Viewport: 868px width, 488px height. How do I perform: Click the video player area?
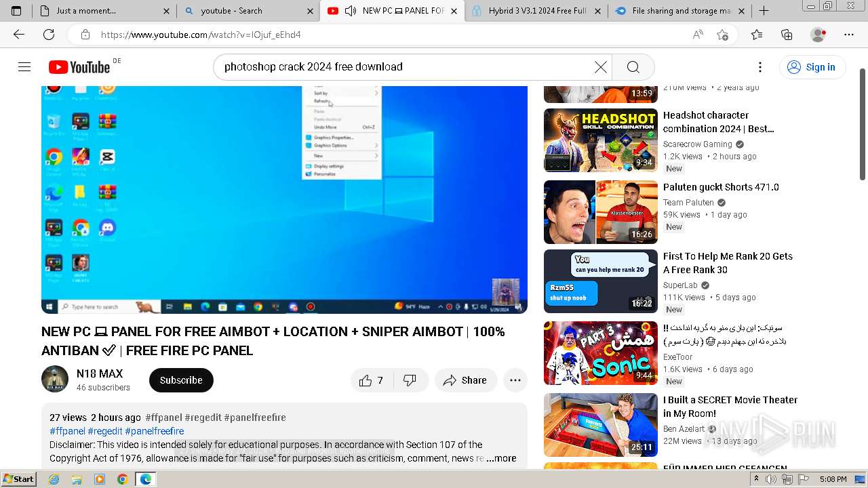tap(284, 199)
